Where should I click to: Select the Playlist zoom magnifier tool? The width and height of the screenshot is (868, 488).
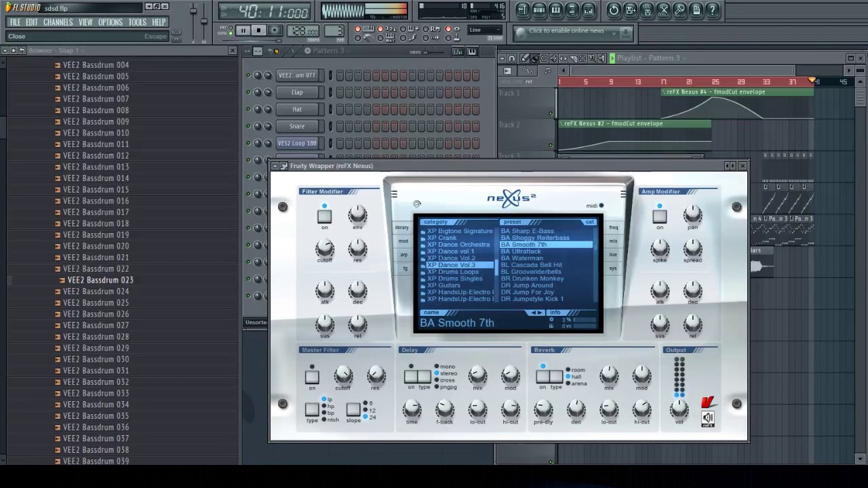point(592,58)
